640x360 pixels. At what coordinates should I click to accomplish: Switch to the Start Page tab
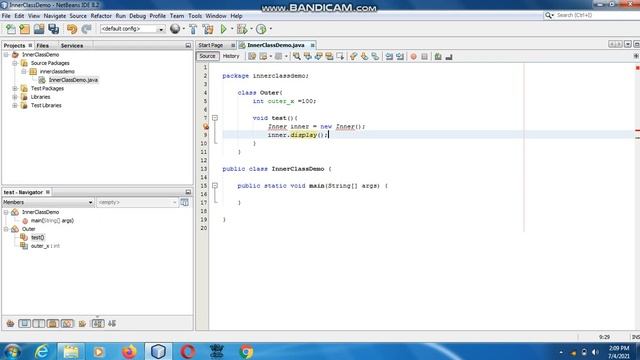[x=211, y=45]
